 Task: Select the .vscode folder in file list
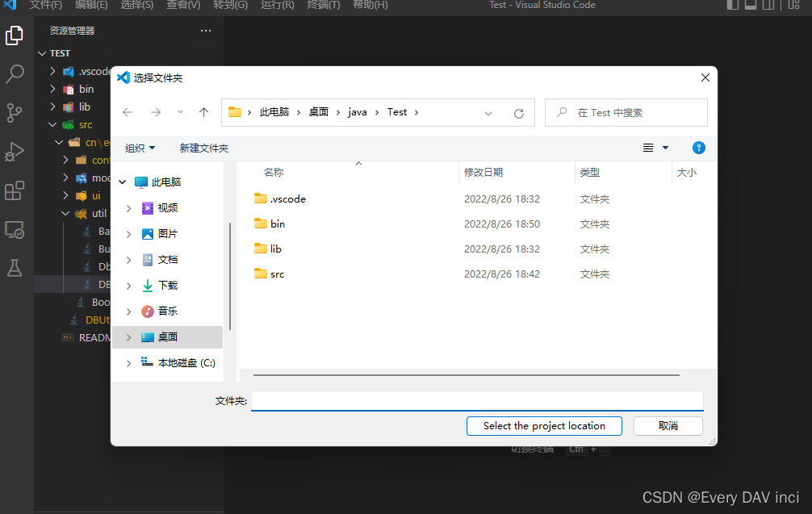pyautogui.click(x=280, y=198)
